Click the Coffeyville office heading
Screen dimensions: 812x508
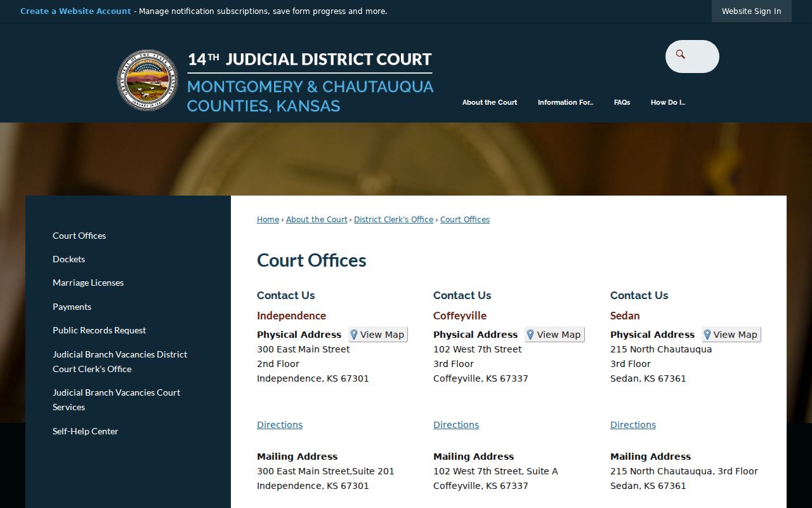pyautogui.click(x=460, y=316)
